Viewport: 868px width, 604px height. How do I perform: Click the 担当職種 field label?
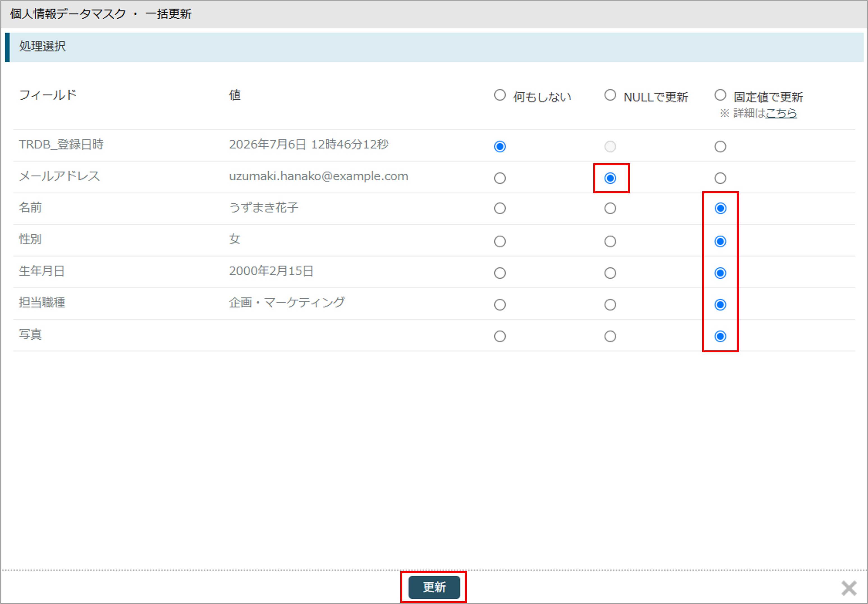42,302
